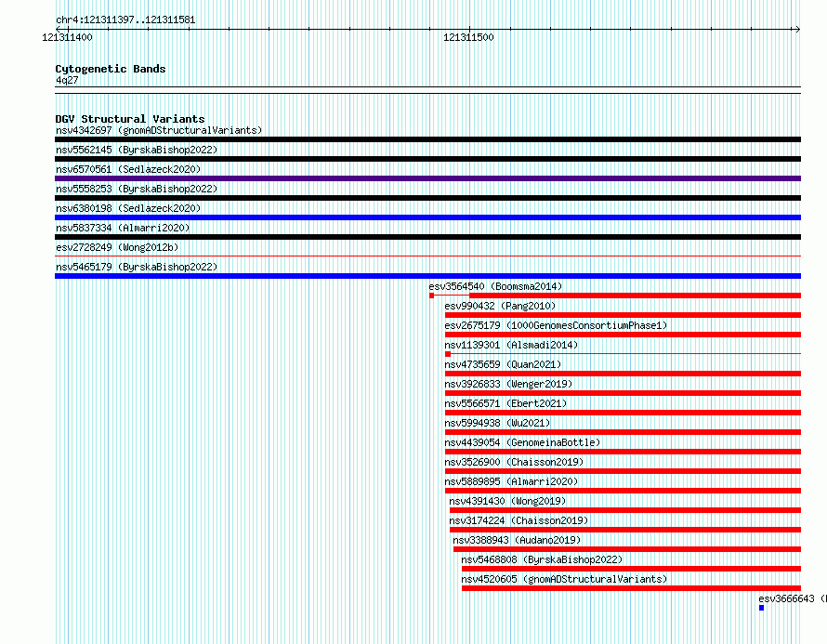Image resolution: width=827 pixels, height=644 pixels.
Task: Click the black bar under nsv4342697
Action: click(427, 139)
